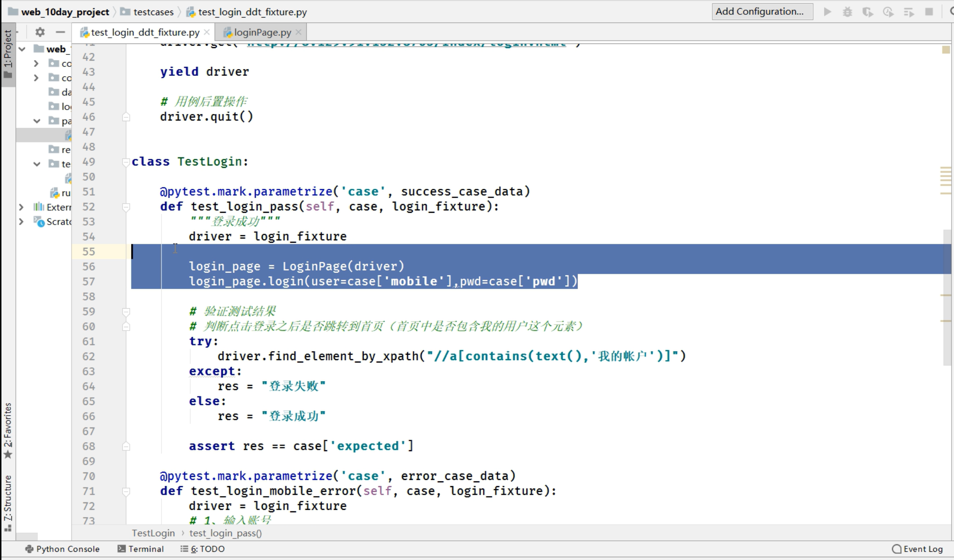Expand Scratches and Consoles node
This screenshot has width=954, height=560.
[x=21, y=221]
